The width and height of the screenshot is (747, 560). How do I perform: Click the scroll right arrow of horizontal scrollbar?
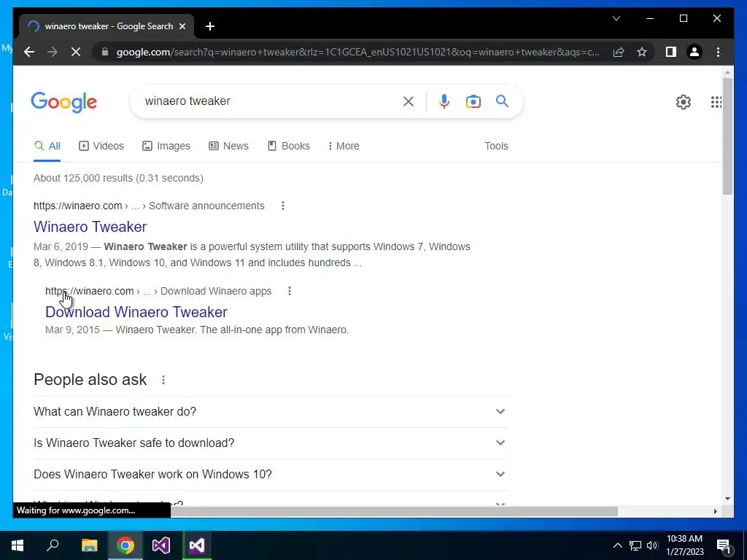pos(715,511)
